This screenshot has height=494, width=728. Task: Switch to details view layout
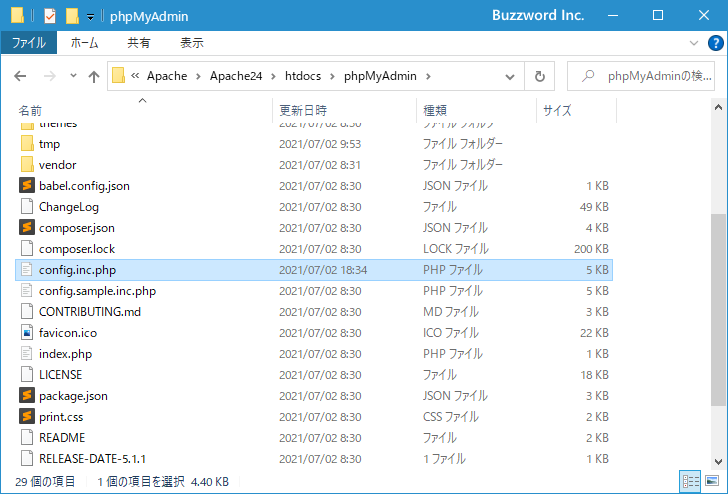[x=690, y=481]
